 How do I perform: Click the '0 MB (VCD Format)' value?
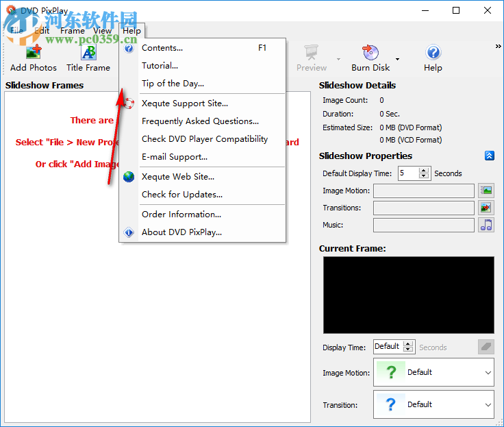click(410, 140)
